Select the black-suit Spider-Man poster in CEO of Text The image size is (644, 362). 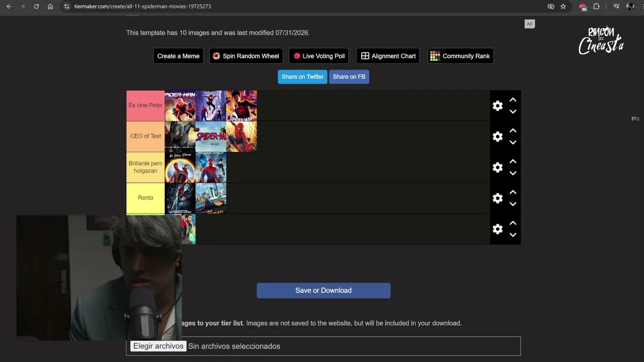point(180,136)
